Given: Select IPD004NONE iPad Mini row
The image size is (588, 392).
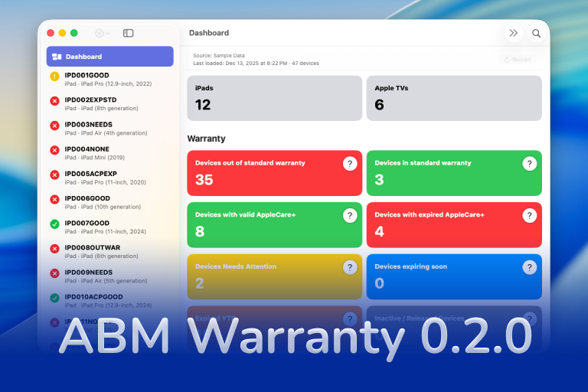Looking at the screenshot, I should coord(110,153).
